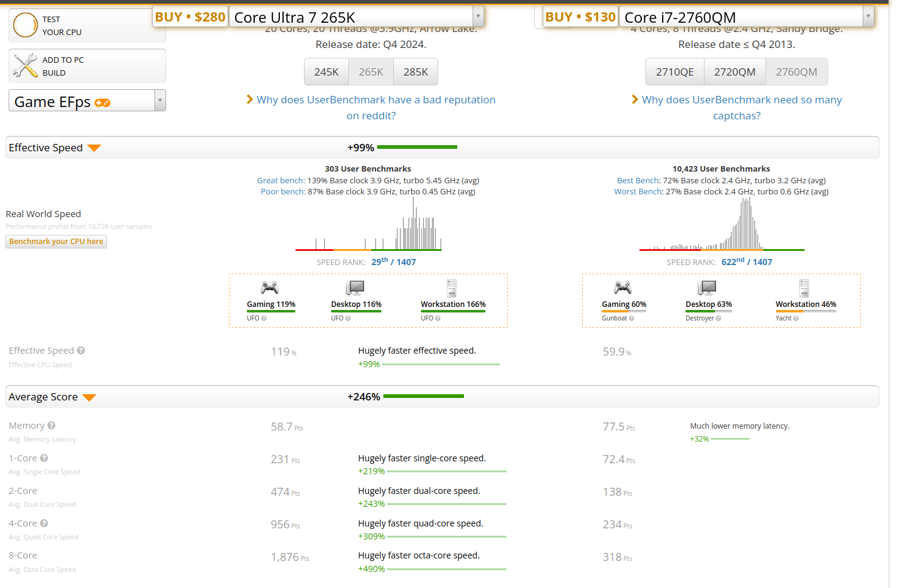Click the help icon next to 4-Core
The width and height of the screenshot is (915, 588).
click(x=44, y=523)
